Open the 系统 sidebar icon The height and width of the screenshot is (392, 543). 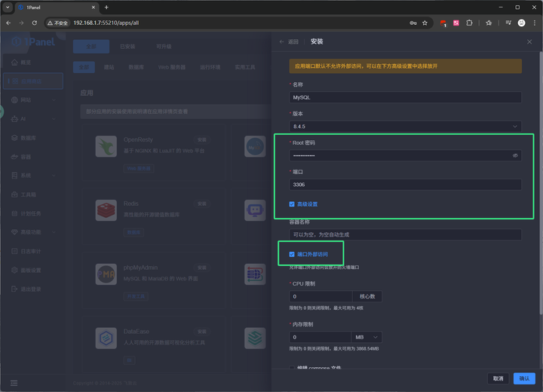tap(14, 176)
